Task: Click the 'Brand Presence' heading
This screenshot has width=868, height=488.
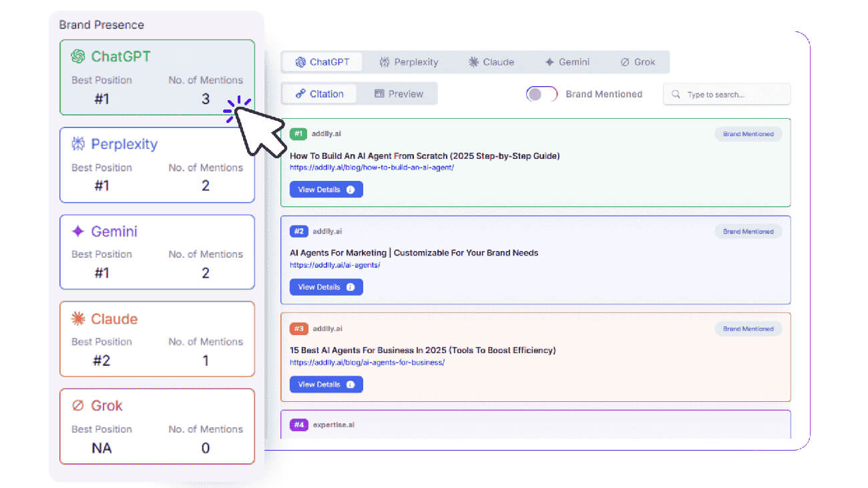Action: click(x=101, y=25)
